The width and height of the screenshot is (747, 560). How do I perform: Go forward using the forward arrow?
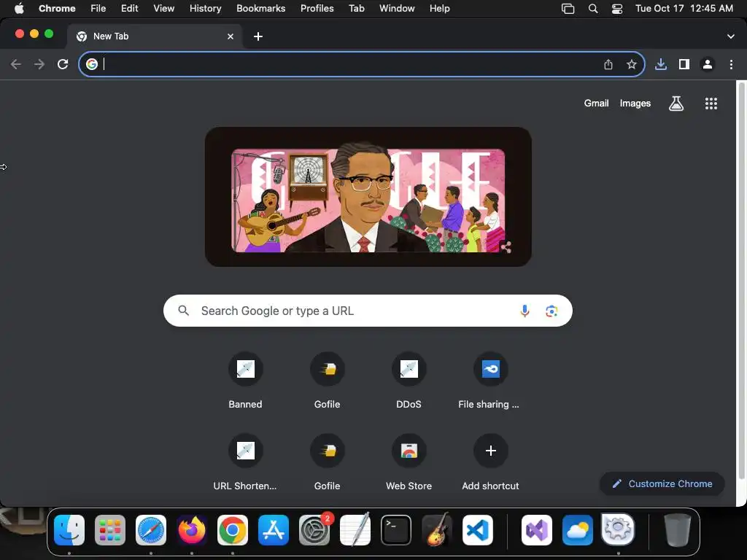(x=39, y=64)
